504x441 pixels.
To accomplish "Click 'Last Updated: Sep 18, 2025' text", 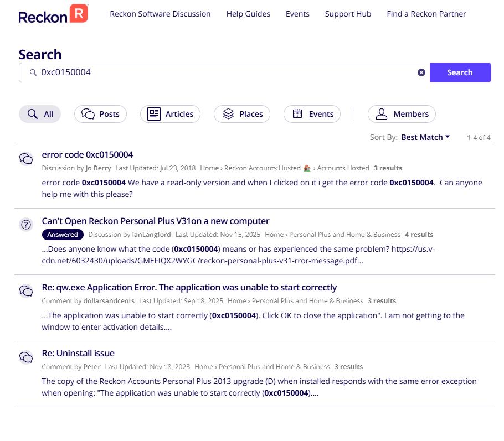I will (x=181, y=301).
